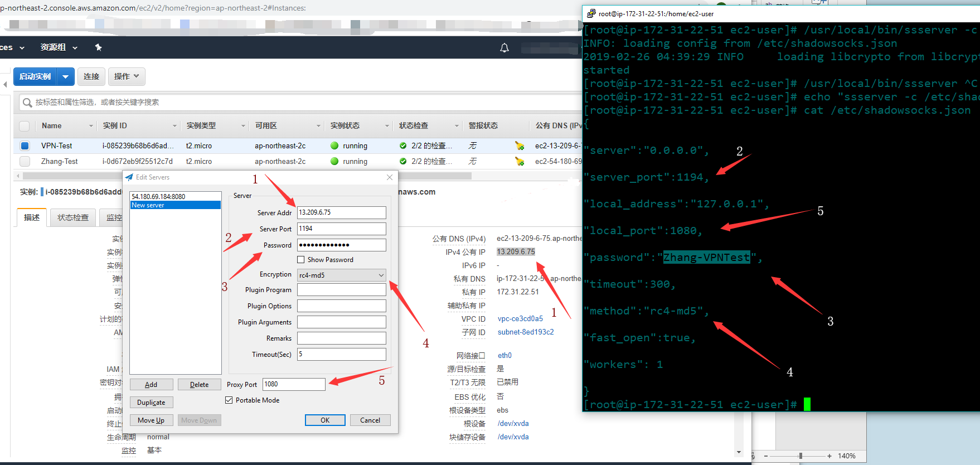Open the launch instance dropdown arrow
The height and width of the screenshot is (465, 980).
tap(65, 76)
